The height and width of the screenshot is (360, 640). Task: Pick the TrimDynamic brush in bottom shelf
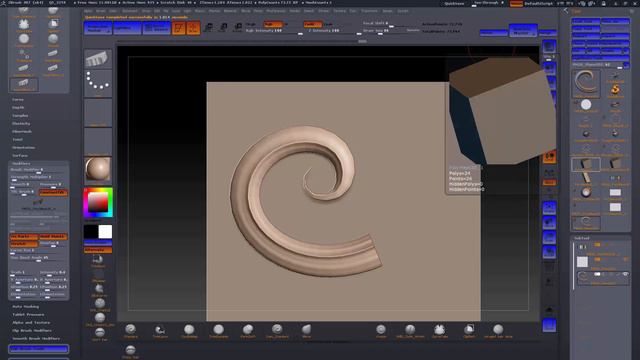pos(218,331)
